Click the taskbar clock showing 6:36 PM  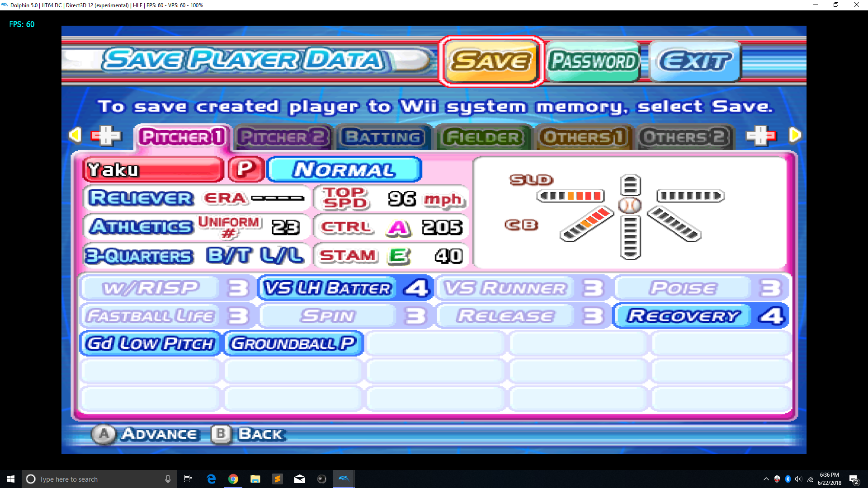coord(829,479)
